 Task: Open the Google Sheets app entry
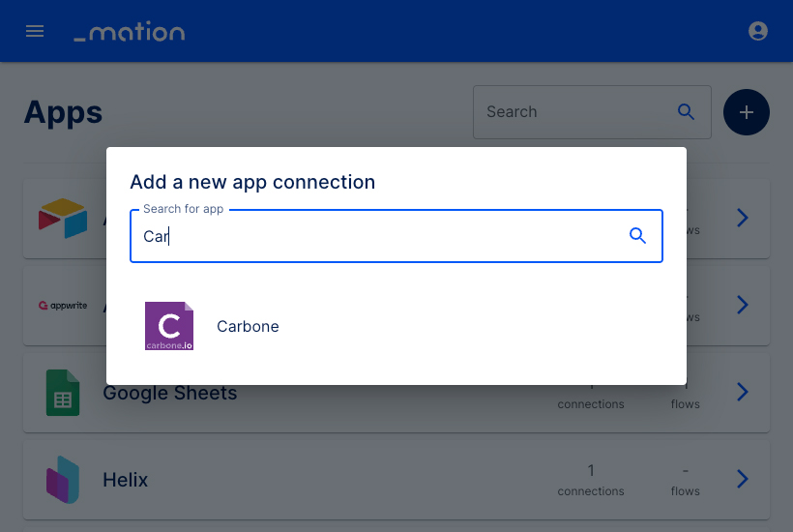pyautogui.click(x=396, y=393)
